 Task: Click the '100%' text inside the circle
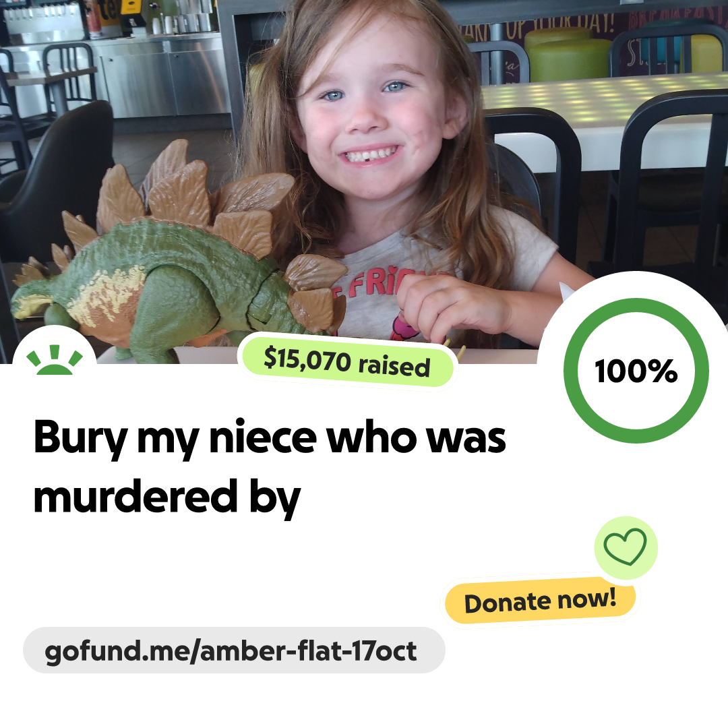(x=636, y=371)
